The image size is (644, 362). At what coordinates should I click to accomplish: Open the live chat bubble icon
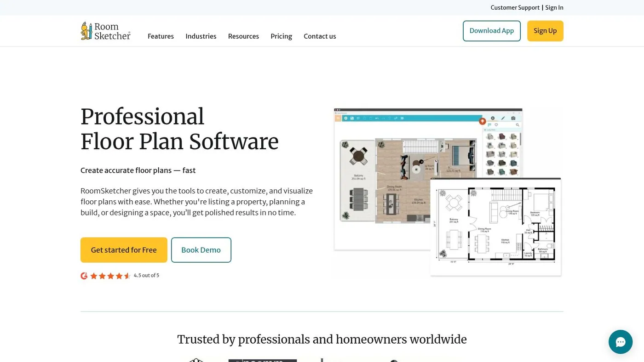[x=621, y=342]
